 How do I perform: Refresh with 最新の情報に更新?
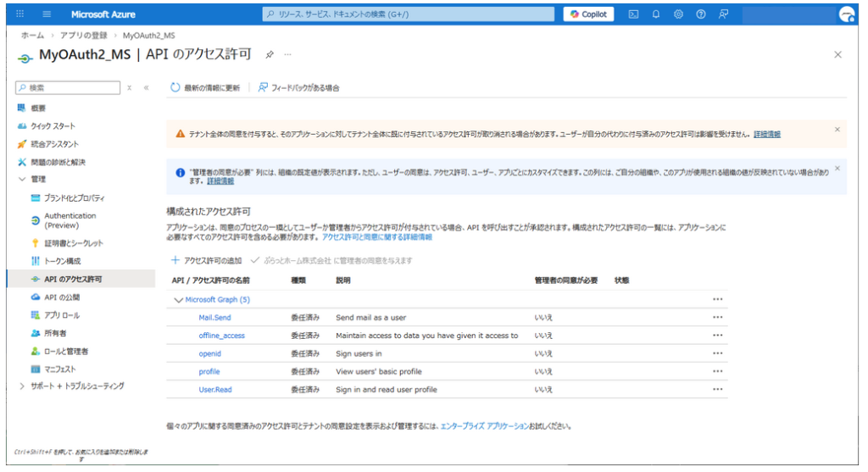tap(205, 87)
